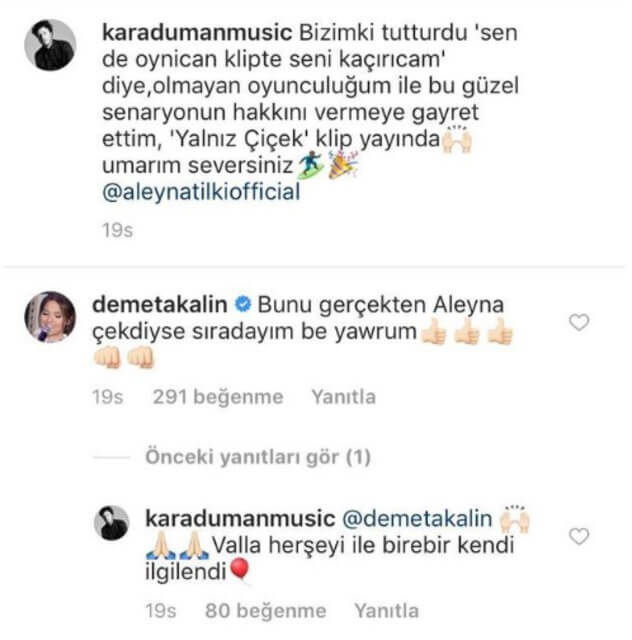The width and height of the screenshot is (632, 640).
Task: Click demetakalin's blue verified badge
Action: [x=243, y=304]
